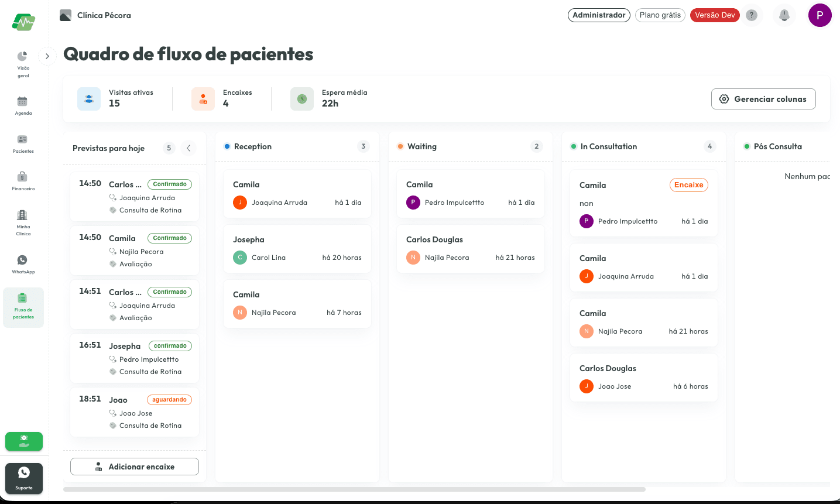Click the Visitas ativas stat icon
The image size is (840, 504).
click(89, 99)
